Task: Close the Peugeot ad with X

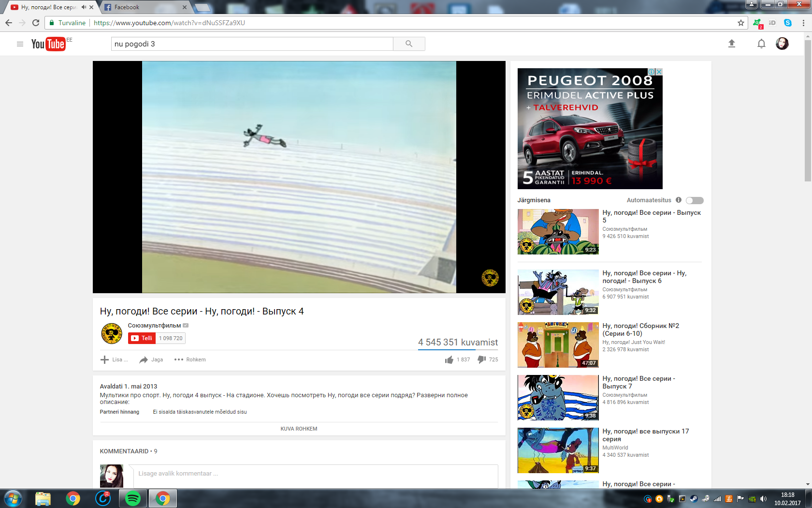Action: click(x=659, y=72)
